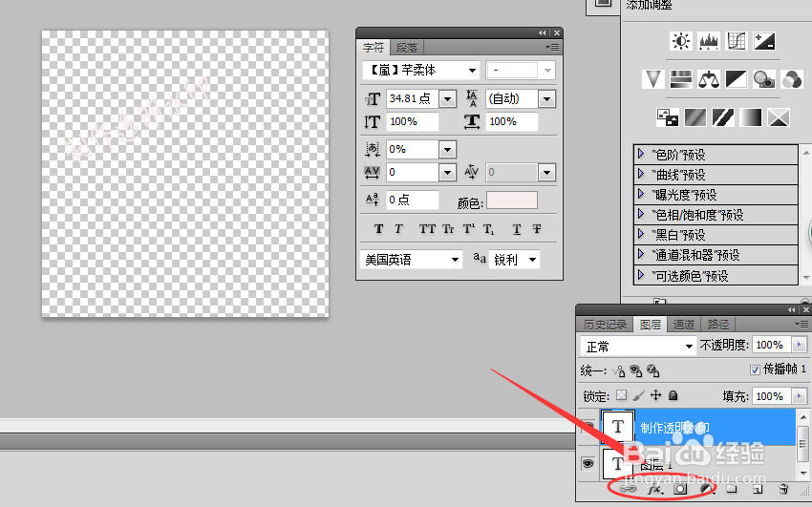
Task: Unify layer position icon
Action: (x=619, y=370)
